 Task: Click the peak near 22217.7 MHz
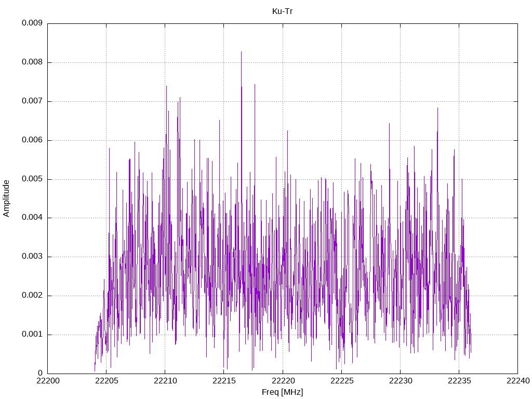point(255,85)
